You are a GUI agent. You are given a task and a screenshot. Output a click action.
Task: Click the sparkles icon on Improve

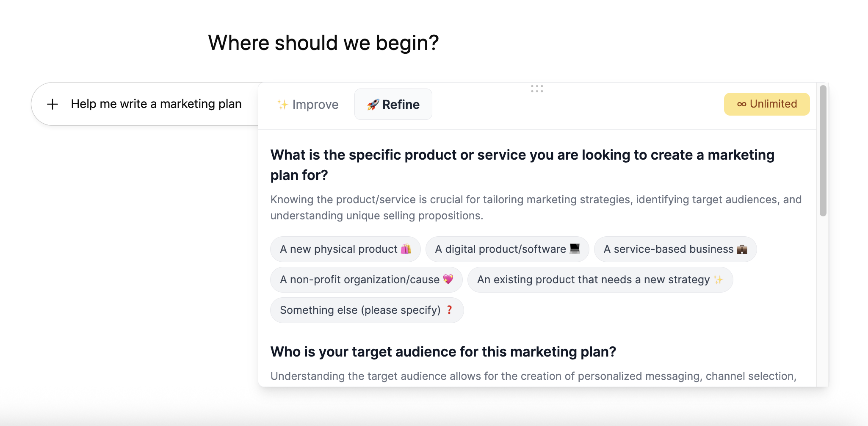[282, 105]
